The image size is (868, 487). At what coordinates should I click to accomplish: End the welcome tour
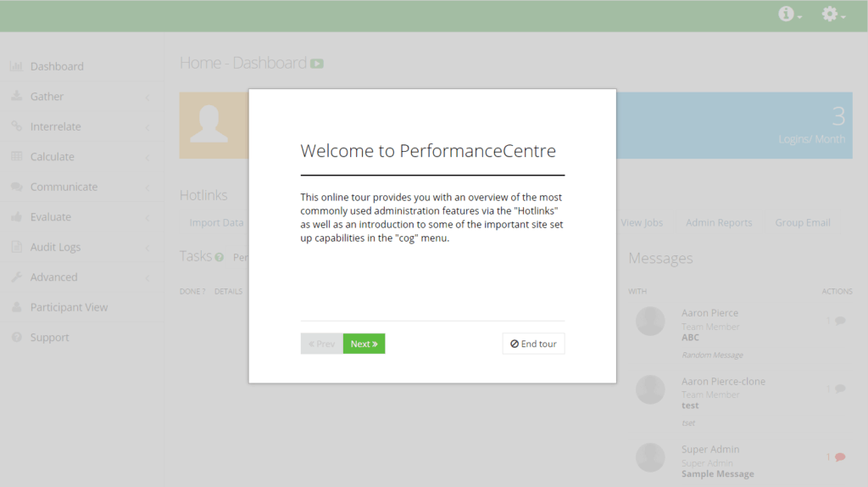533,344
